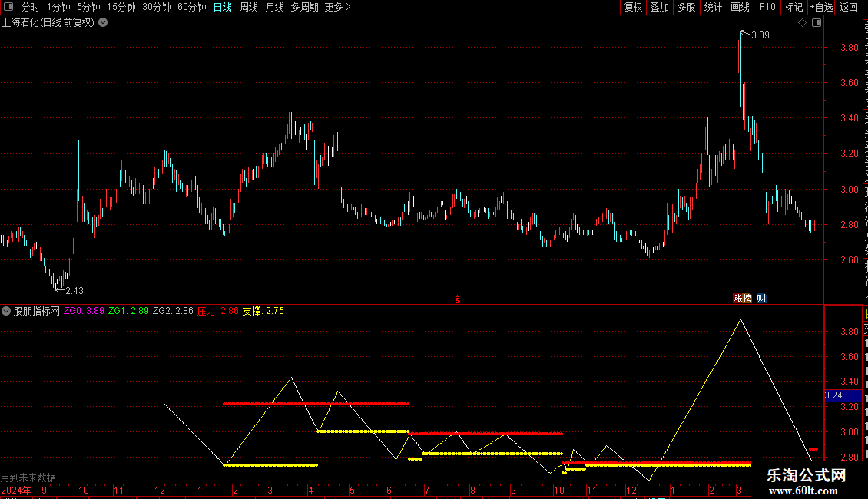Screen dimensions: 868x499
Task: Click the 财 finance badge
Action: pos(762,298)
